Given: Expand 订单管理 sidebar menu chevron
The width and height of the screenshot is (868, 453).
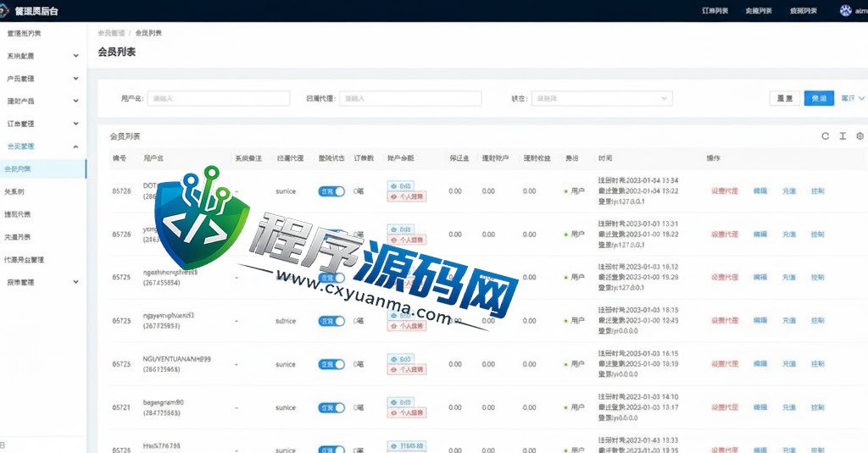Looking at the screenshot, I should coord(75,124).
